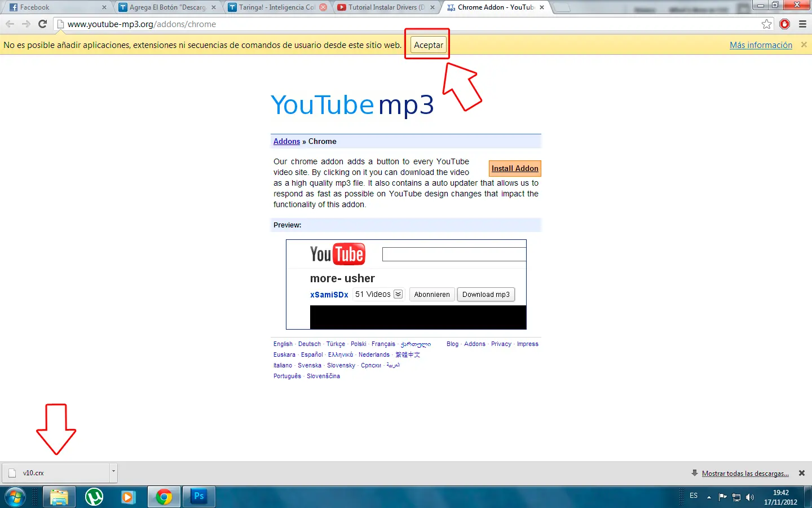This screenshot has height=508, width=812.
Task: Click the Install Addon button
Action: tap(515, 168)
